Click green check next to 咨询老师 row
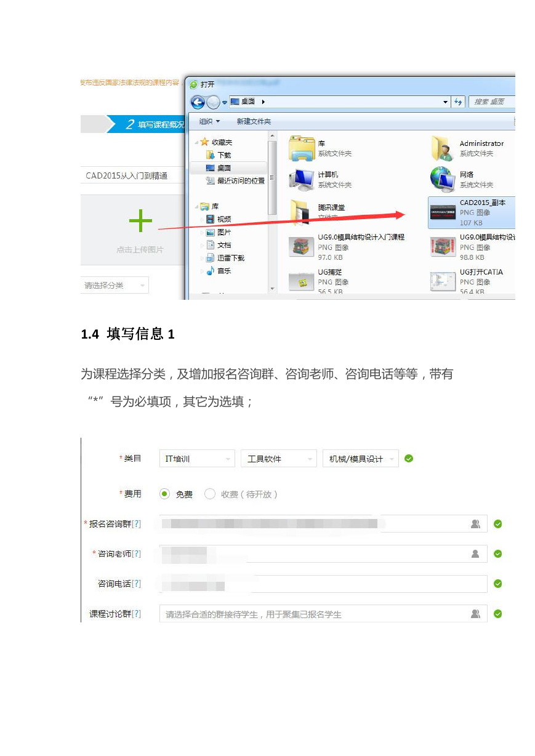The image size is (535, 756). 498,553
